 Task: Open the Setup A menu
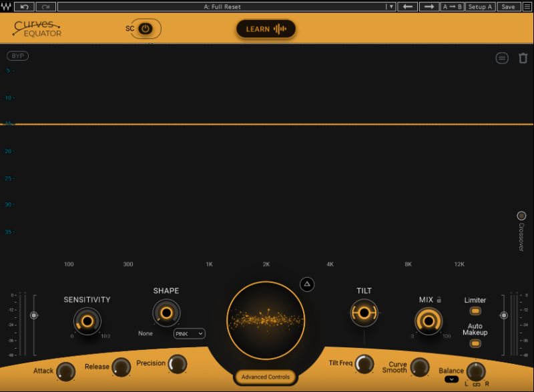(481, 7)
